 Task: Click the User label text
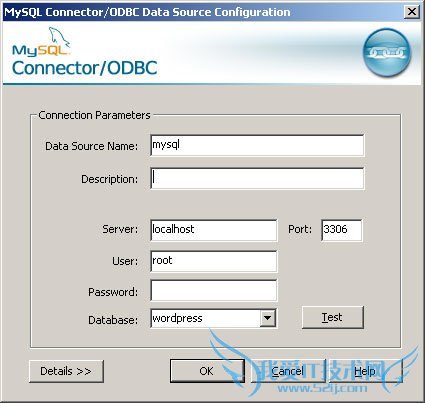(125, 261)
